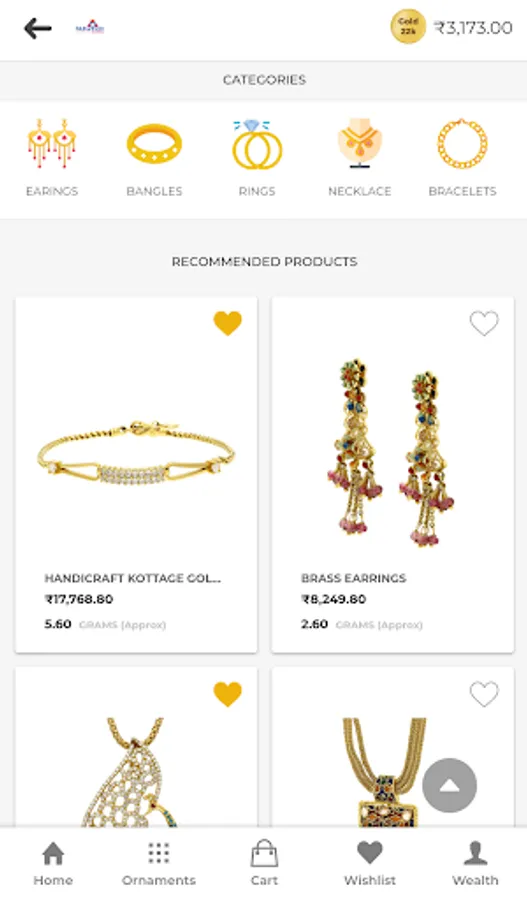Open Handicraft Kottage gold bracelet product

(x=136, y=475)
